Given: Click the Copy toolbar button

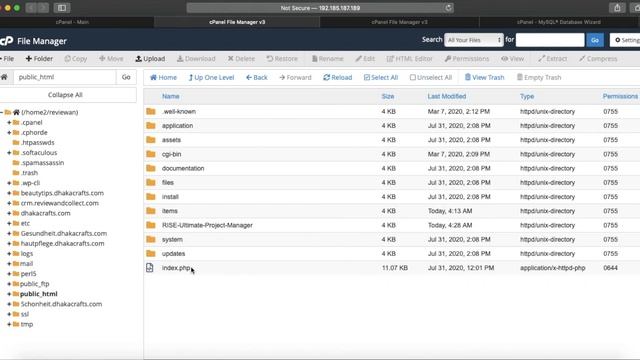Looking at the screenshot, I should [76, 59].
